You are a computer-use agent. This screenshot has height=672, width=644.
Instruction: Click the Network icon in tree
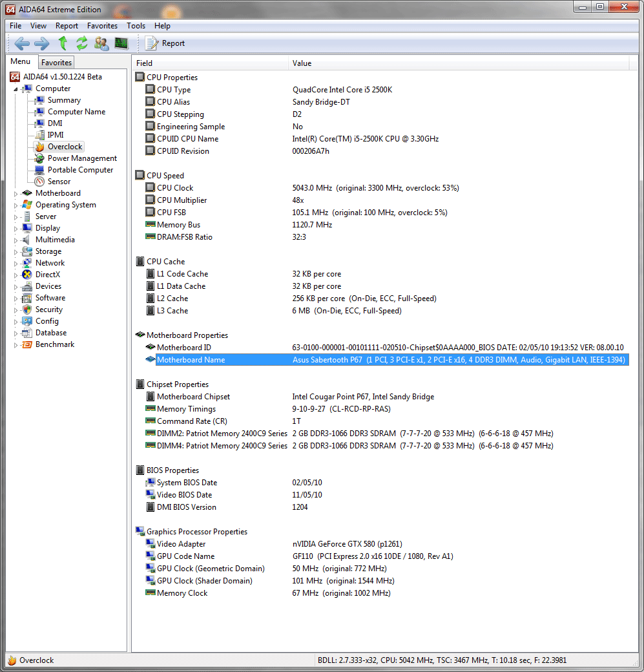point(27,262)
